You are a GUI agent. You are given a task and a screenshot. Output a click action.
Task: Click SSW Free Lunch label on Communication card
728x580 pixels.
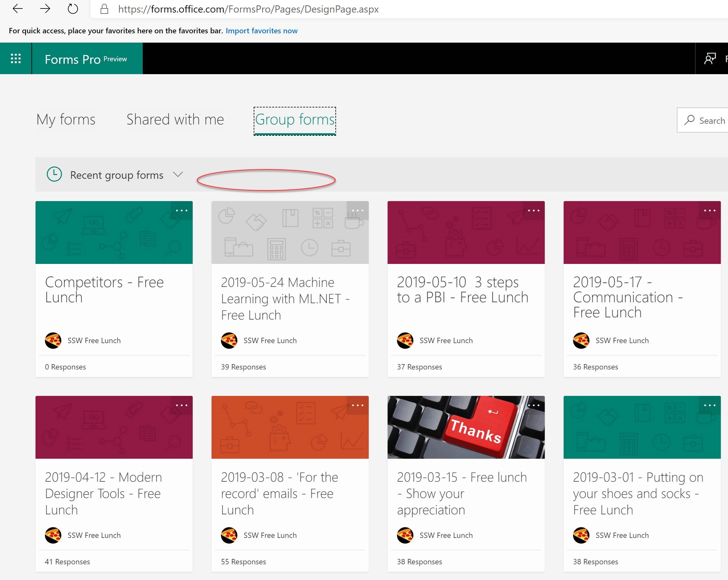tap(622, 341)
